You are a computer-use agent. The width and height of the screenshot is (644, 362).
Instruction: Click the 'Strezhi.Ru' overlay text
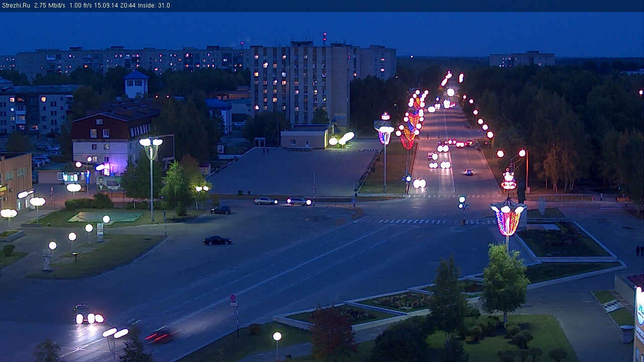pyautogui.click(x=16, y=6)
